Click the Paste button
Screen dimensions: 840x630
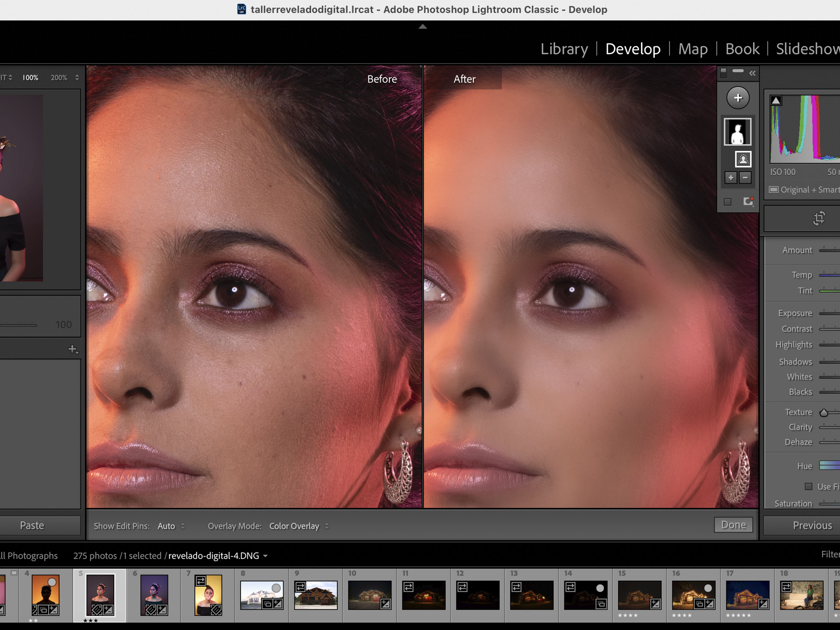click(32, 525)
